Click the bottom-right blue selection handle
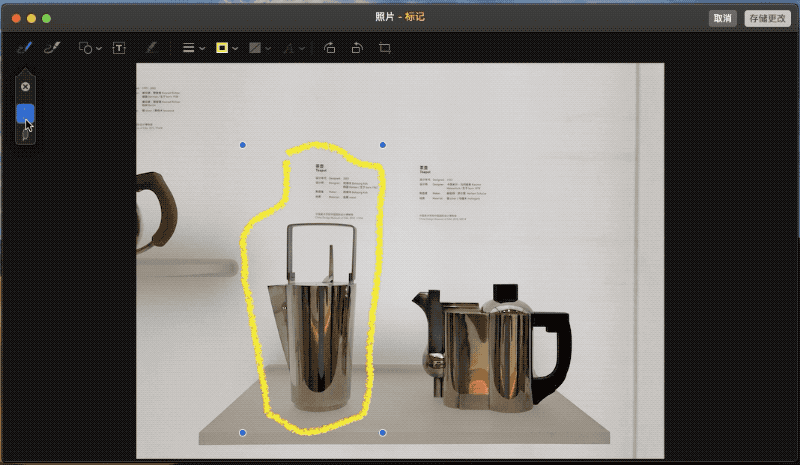This screenshot has width=800, height=465. point(382,433)
